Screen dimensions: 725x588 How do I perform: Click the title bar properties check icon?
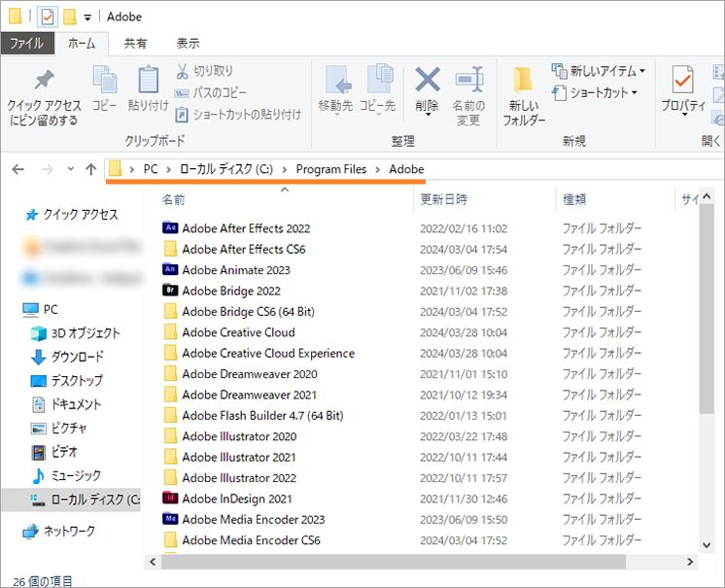pos(48,17)
